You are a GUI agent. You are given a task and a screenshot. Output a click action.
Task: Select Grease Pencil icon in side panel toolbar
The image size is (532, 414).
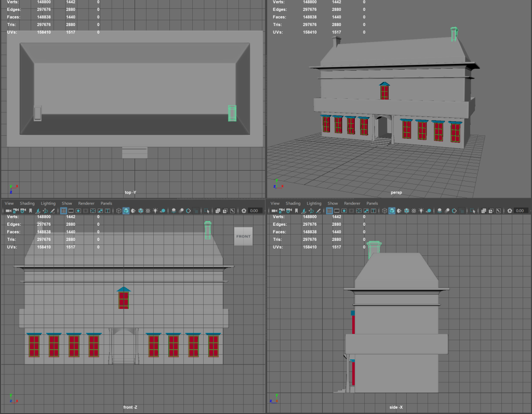point(318,211)
